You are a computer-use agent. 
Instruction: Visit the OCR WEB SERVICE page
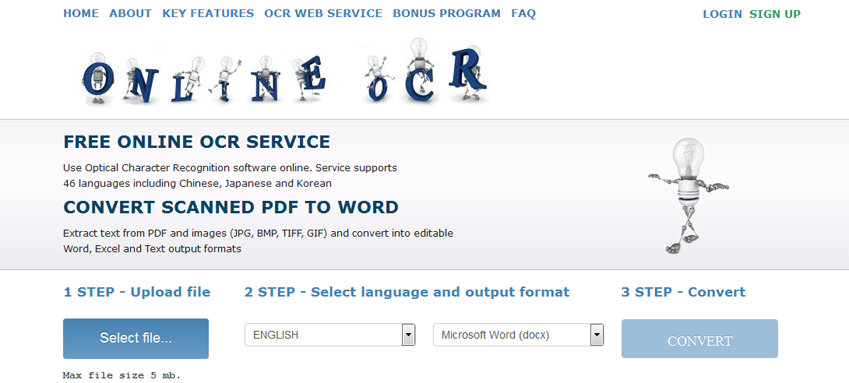323,14
